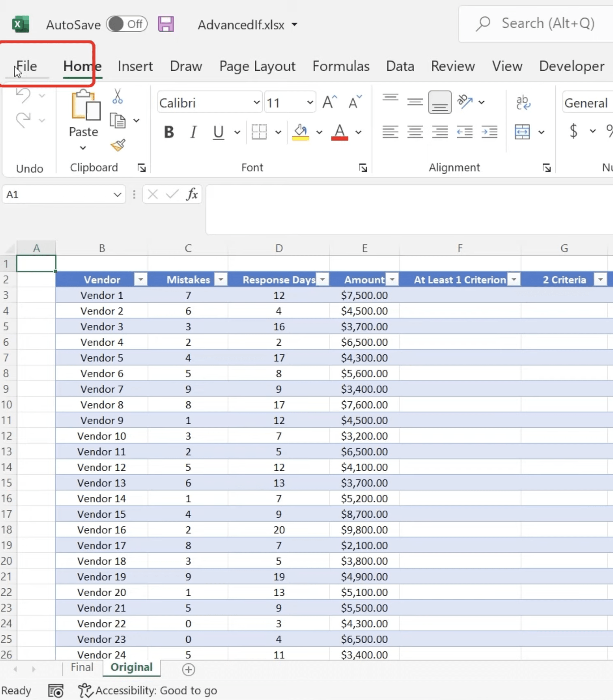Viewport: 613px width, 700px height.
Task: Open the Calibri font name dropdown
Action: coord(257,102)
